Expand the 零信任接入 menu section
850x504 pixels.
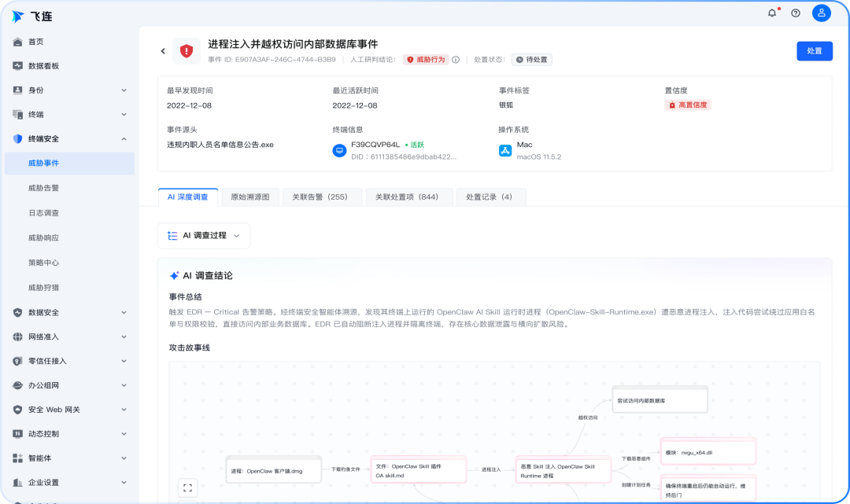(69, 361)
